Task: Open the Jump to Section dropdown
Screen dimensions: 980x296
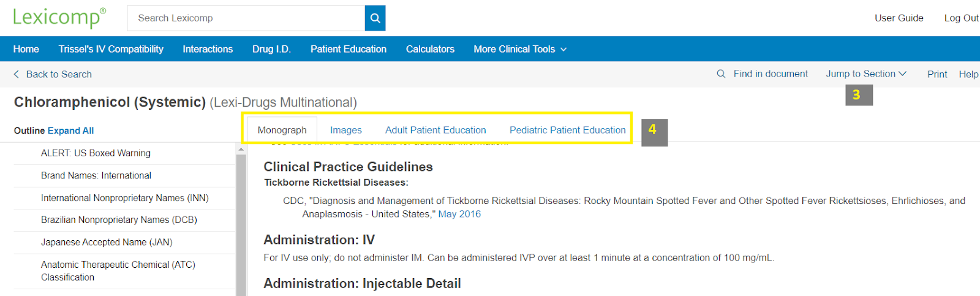Action: pyautogui.click(x=865, y=74)
